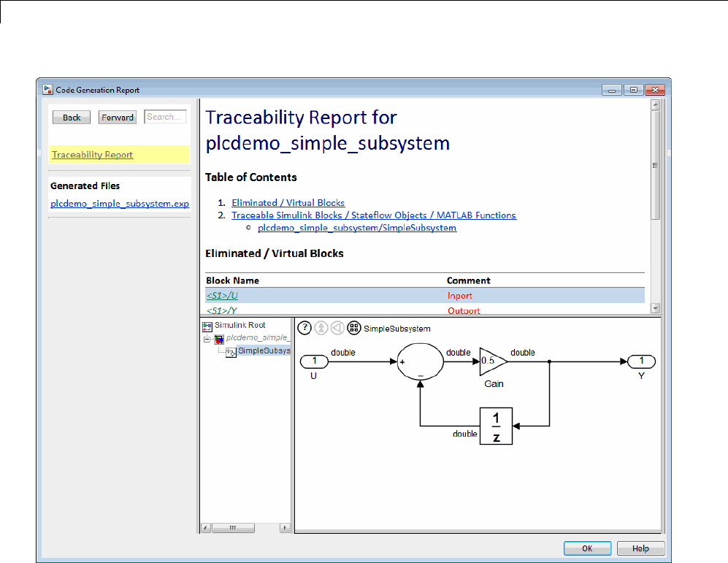The width and height of the screenshot is (728, 563).
Task: Click the back arrow icon in model viewer
Action: click(337, 328)
